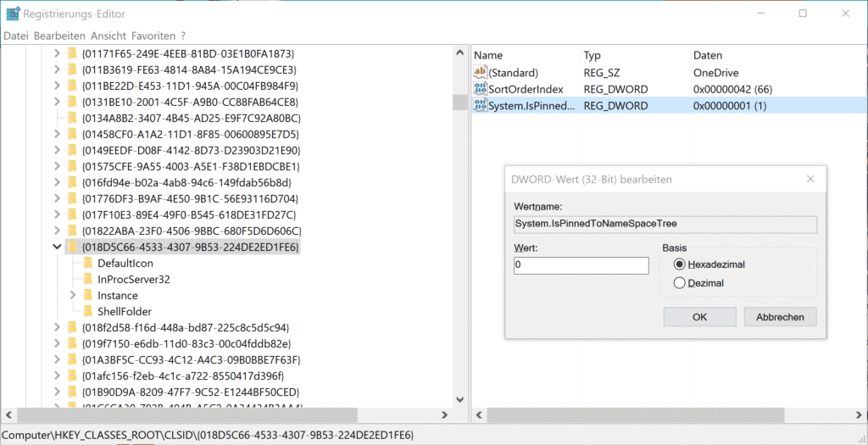Screen dimensions: 868x445
Task: Click folder icon of {01575CFE-9A55-4003-A5E1-F38D1EBDCBE1}
Action: (x=72, y=166)
